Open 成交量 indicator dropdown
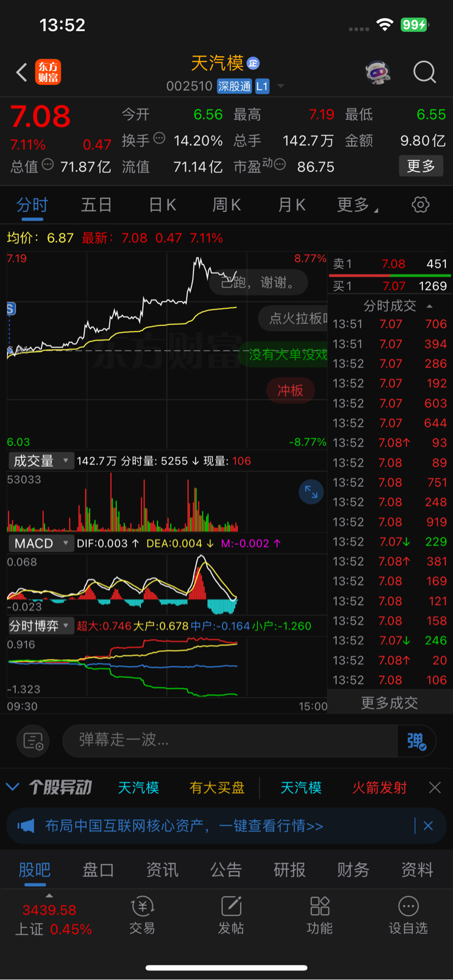453x980 pixels. click(x=40, y=461)
